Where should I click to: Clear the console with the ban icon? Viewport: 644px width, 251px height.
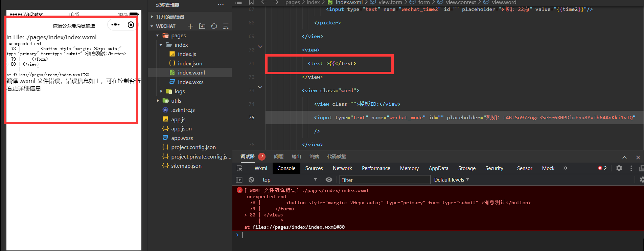[251, 180]
